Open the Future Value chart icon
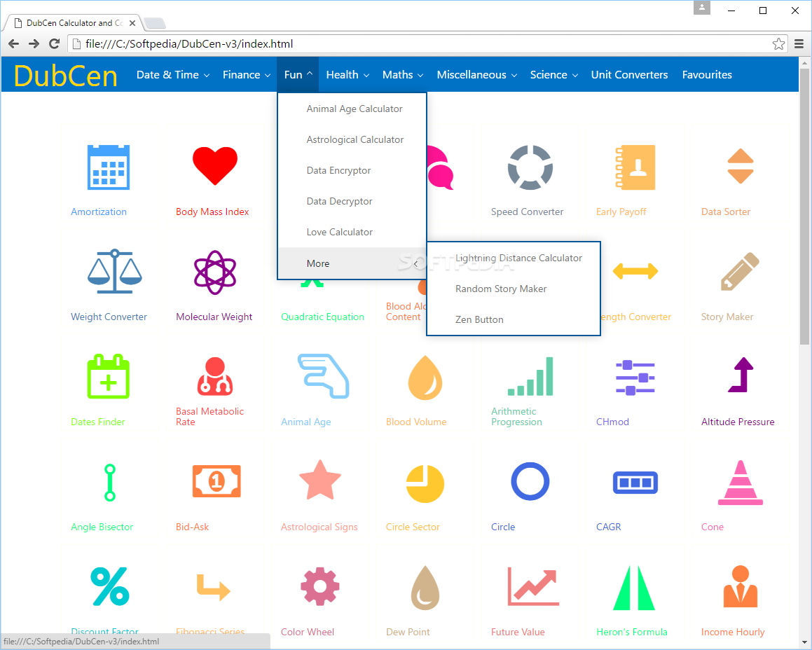The height and width of the screenshot is (650, 812). pos(533,586)
